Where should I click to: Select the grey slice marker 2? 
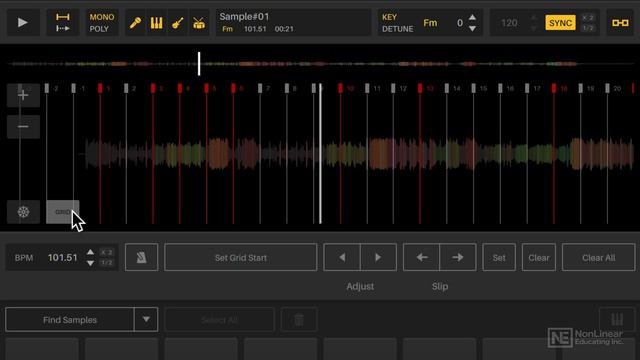click(x=126, y=88)
